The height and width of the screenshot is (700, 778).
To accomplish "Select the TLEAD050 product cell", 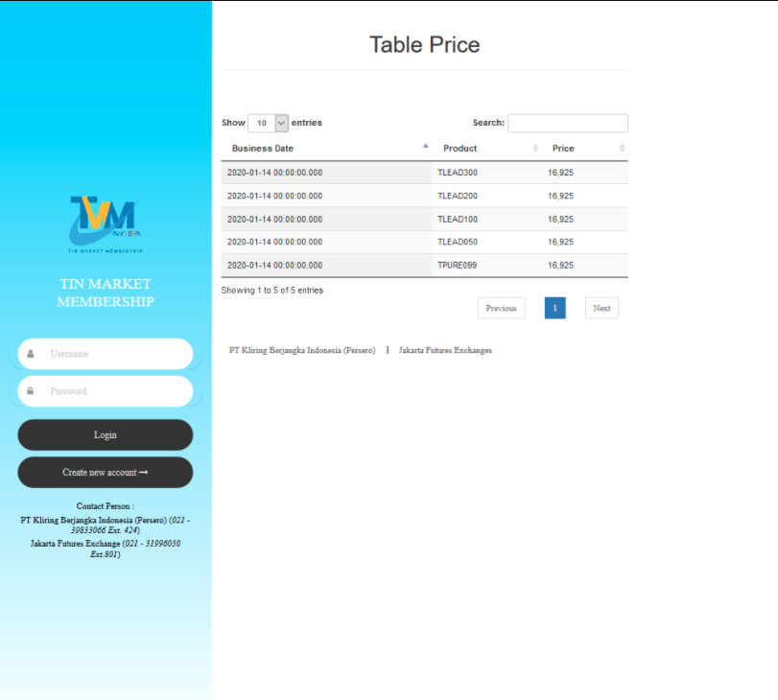I will point(485,242).
